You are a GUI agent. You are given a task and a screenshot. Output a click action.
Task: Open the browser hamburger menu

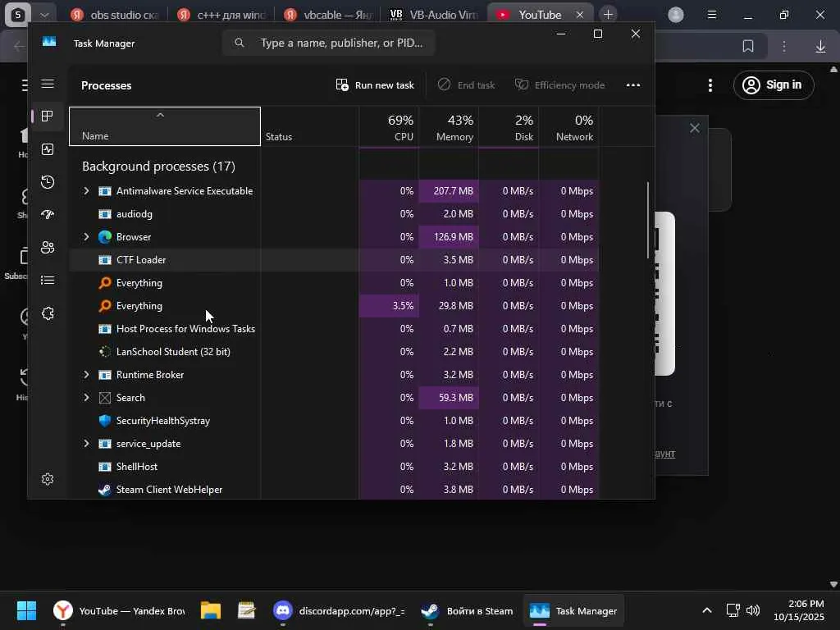click(x=712, y=15)
